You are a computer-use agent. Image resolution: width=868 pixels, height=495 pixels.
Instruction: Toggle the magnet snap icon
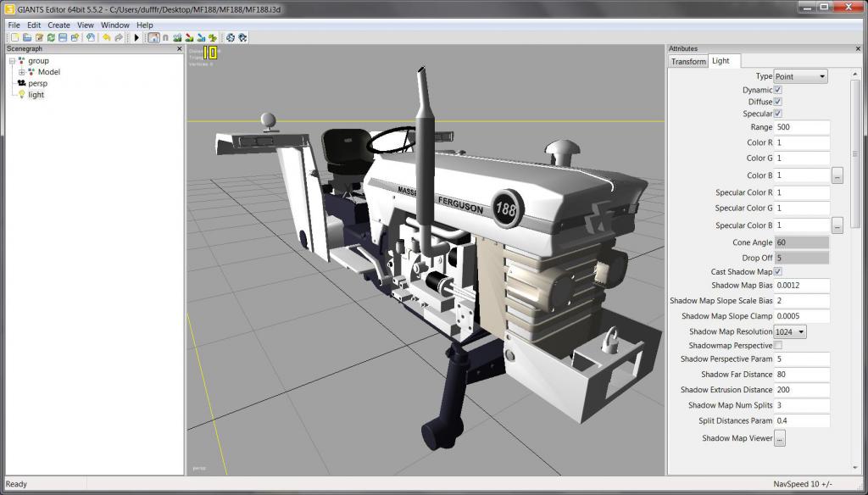click(x=165, y=37)
